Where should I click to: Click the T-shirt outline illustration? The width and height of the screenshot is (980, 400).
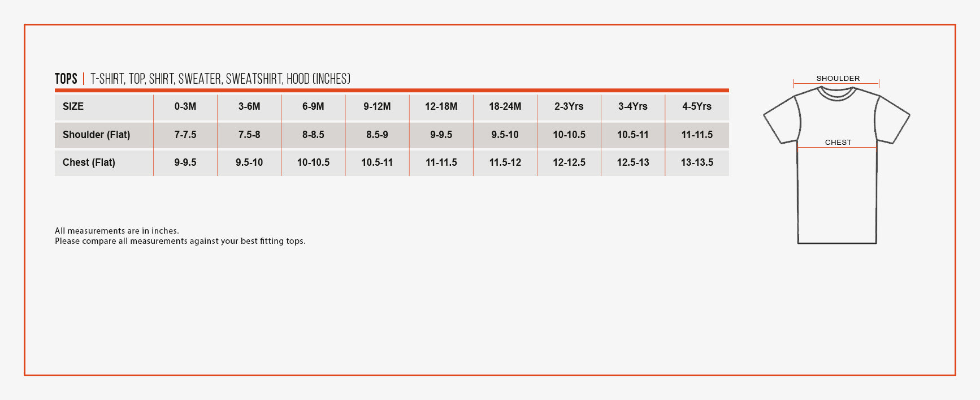[836, 165]
